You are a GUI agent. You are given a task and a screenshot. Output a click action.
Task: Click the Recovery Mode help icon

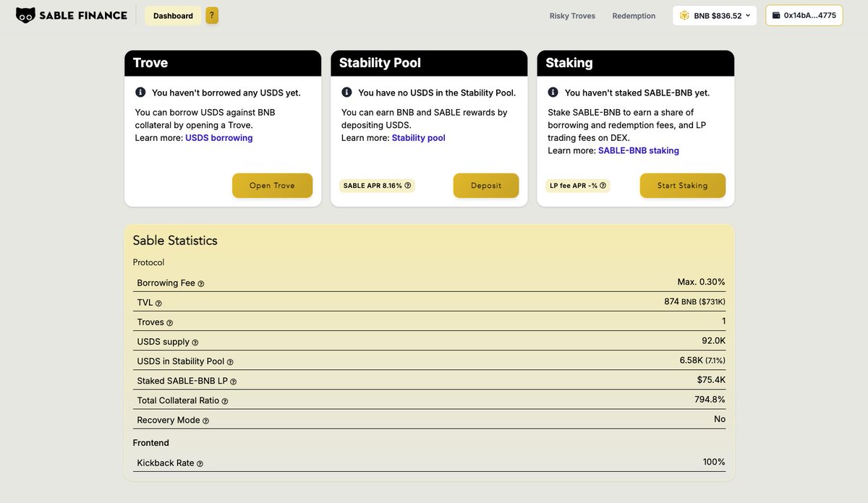coord(205,421)
